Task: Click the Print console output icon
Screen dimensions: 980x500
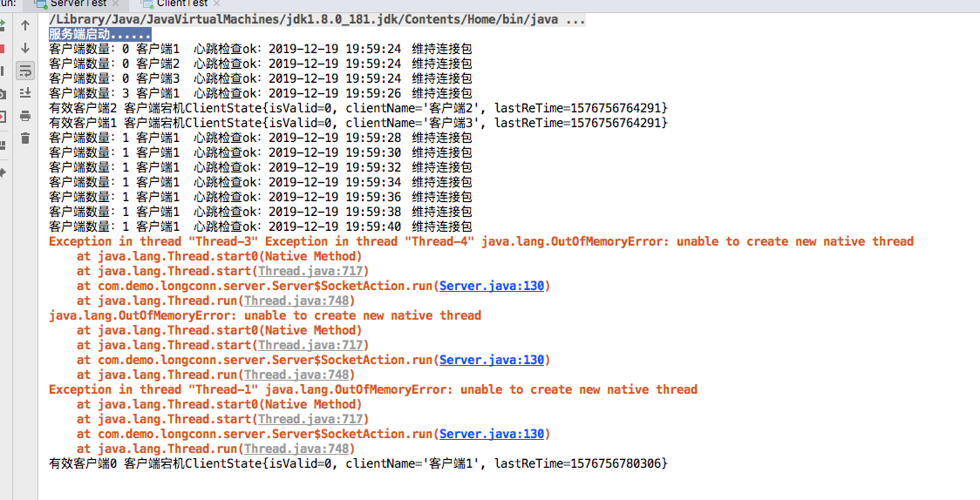Action: [x=25, y=116]
